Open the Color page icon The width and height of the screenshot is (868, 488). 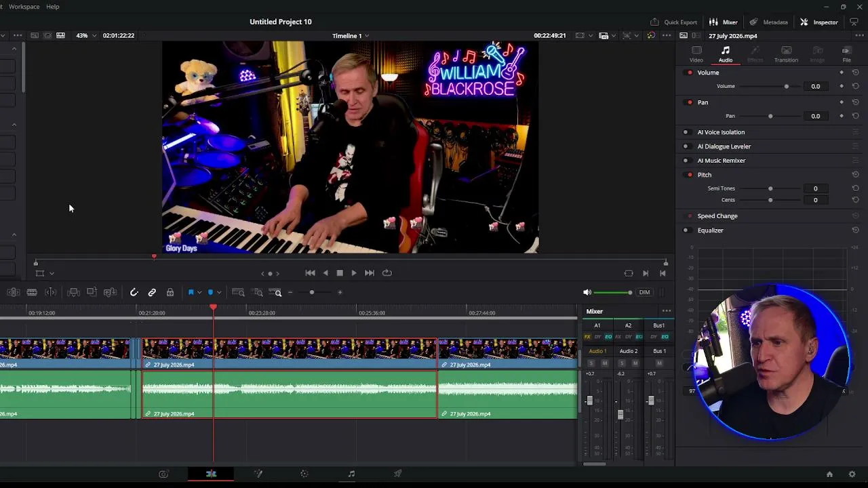click(304, 474)
